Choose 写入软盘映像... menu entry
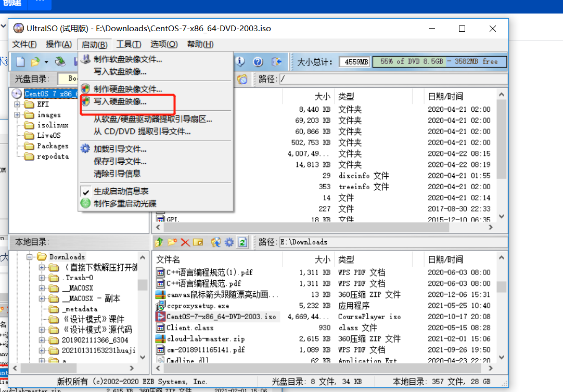 click(156, 72)
